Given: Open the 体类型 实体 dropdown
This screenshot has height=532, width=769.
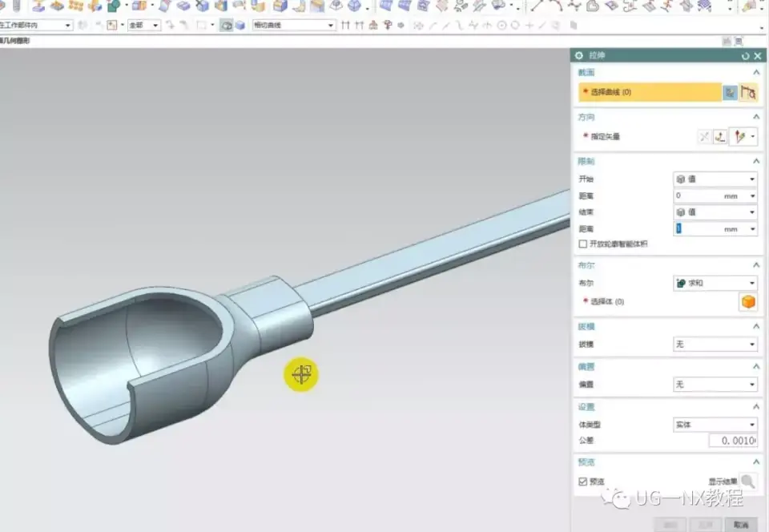Looking at the screenshot, I should [715, 425].
